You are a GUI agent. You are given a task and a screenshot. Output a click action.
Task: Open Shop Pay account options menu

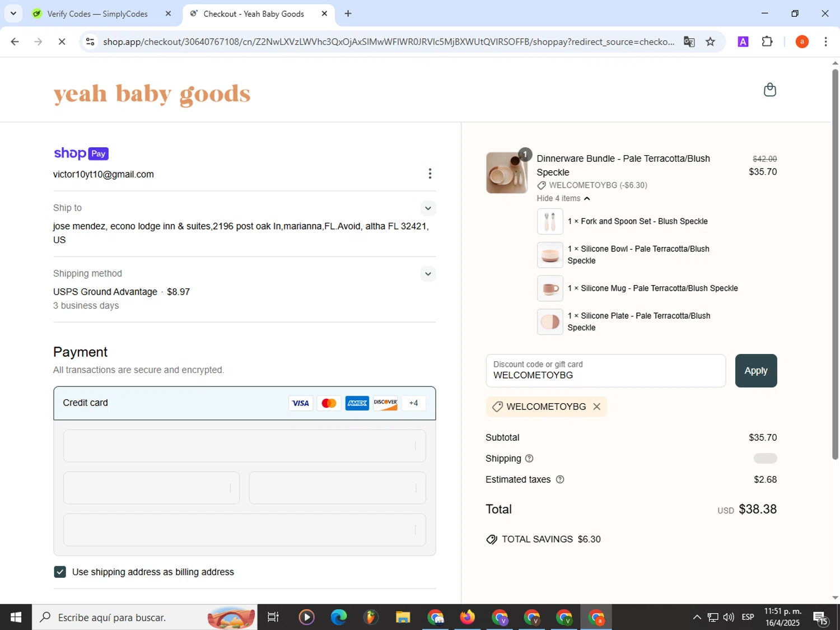coord(430,174)
